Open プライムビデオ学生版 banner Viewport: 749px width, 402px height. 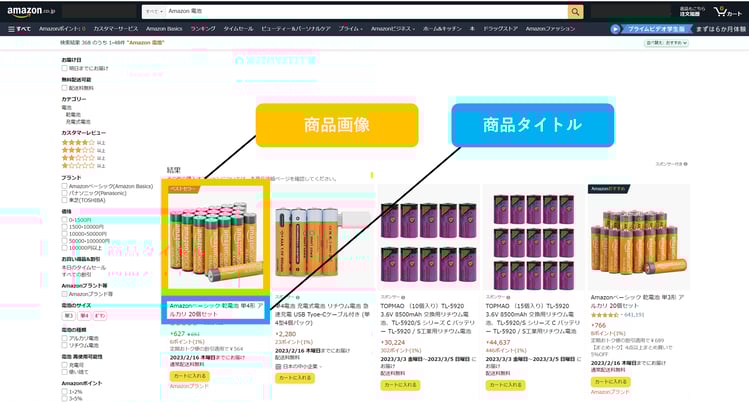(656, 29)
